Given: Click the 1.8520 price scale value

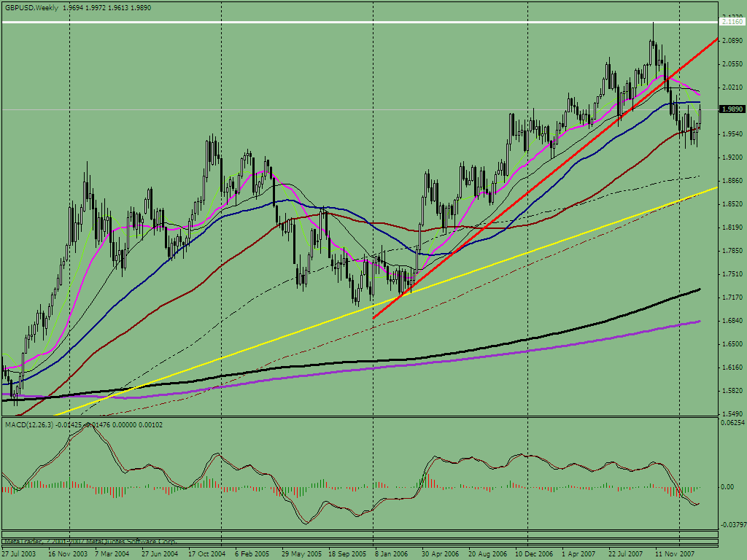Looking at the screenshot, I should tap(732, 204).
